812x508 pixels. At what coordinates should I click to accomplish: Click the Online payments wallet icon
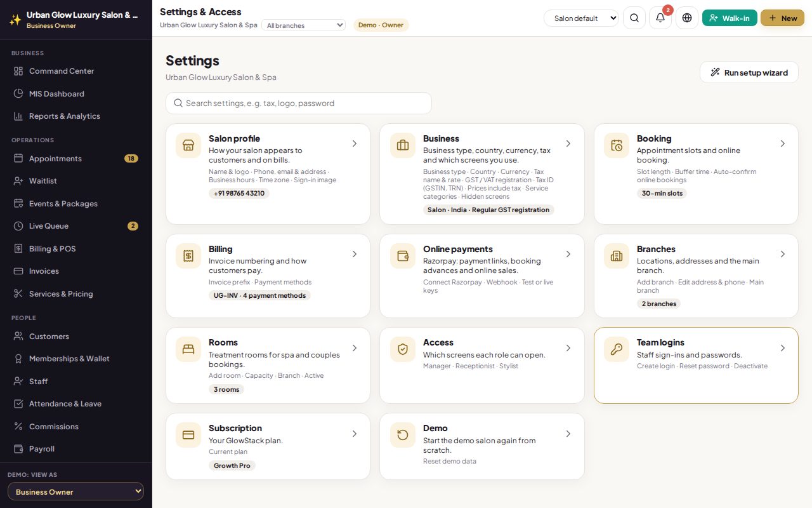403,256
